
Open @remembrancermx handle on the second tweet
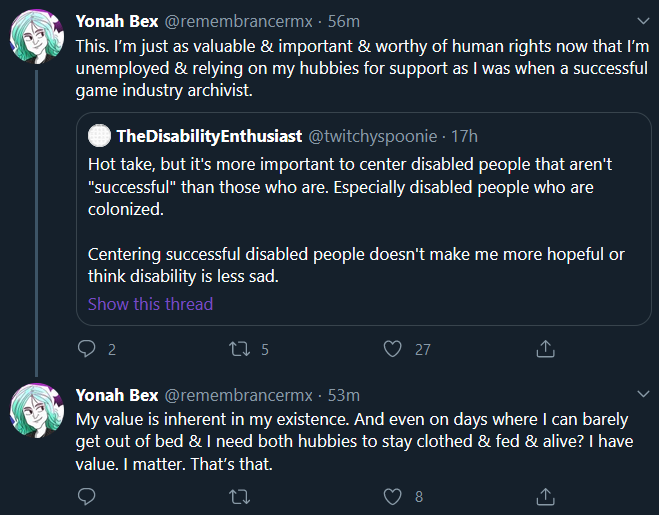[x=238, y=395]
